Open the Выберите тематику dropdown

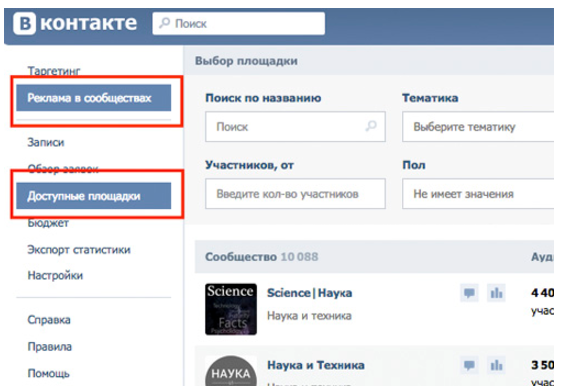[478, 127]
